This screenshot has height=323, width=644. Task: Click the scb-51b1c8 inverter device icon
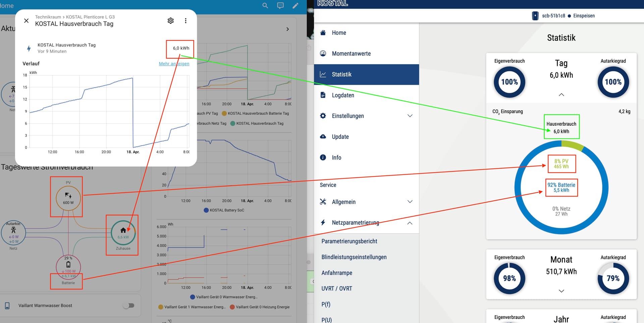pos(535,16)
